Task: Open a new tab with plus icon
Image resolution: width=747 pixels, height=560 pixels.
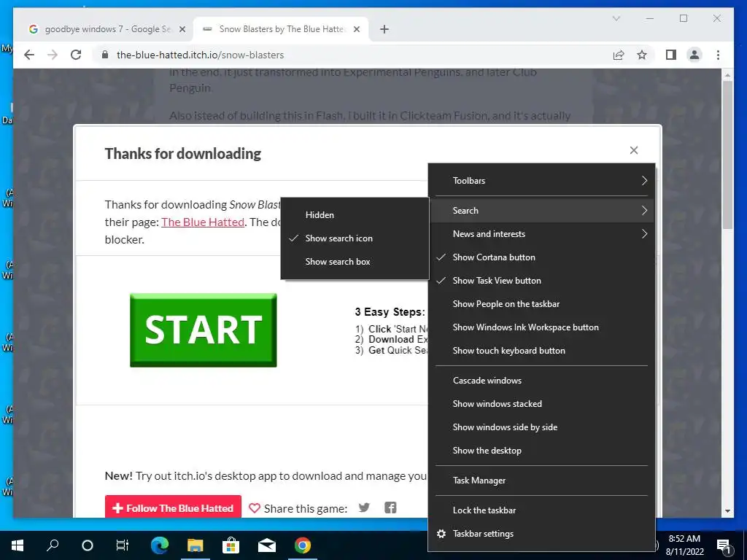Action: click(x=384, y=29)
